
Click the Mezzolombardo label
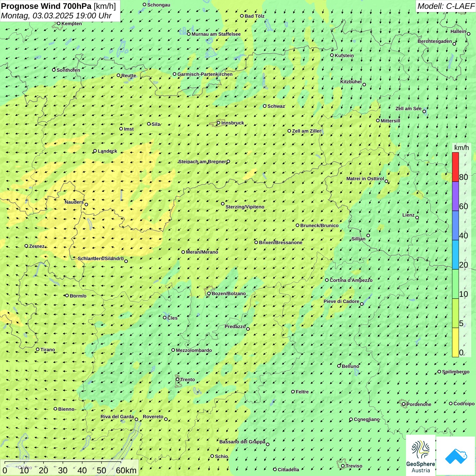click(x=194, y=350)
